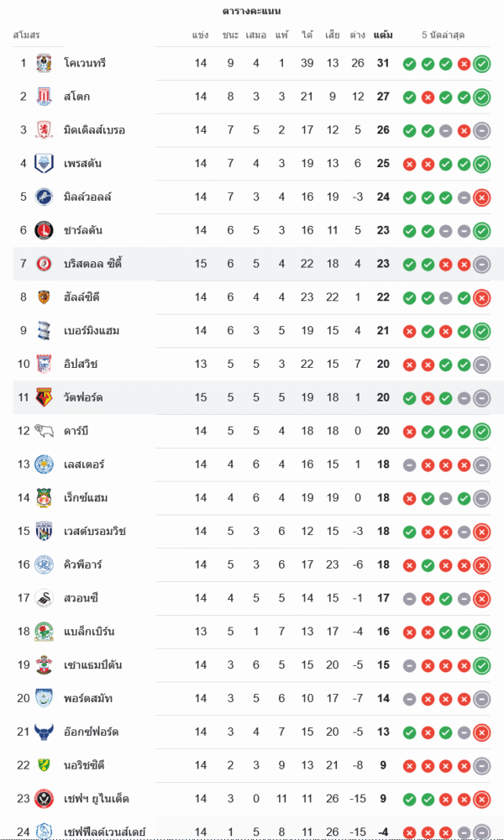Click the Swansea swan crest
This screenshot has width=504, height=840.
coord(44,598)
